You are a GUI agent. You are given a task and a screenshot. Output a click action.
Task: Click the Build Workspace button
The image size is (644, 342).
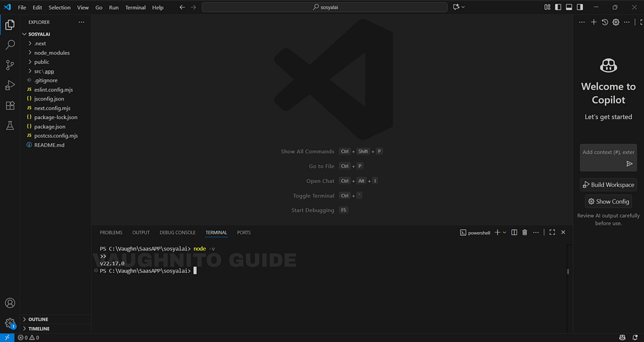point(609,185)
